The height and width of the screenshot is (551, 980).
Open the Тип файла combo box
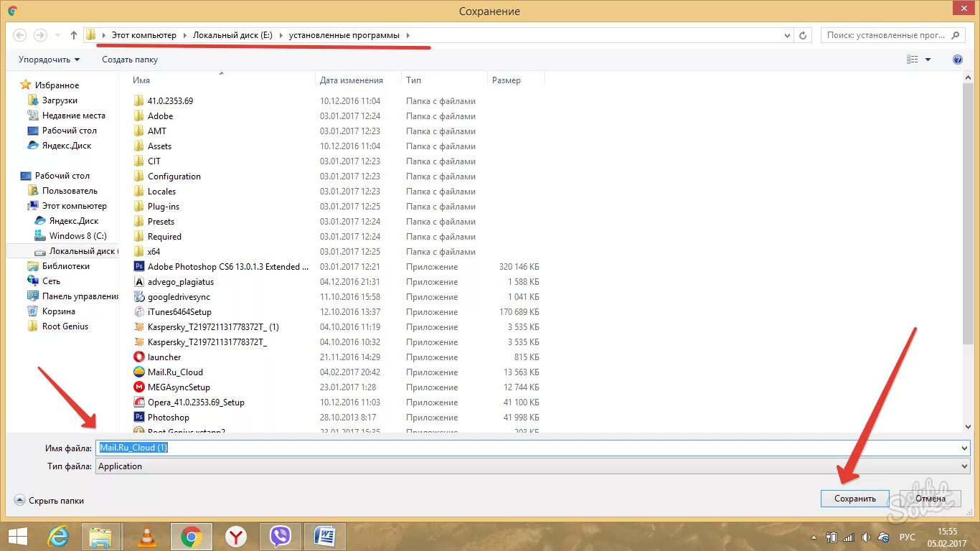coord(532,466)
